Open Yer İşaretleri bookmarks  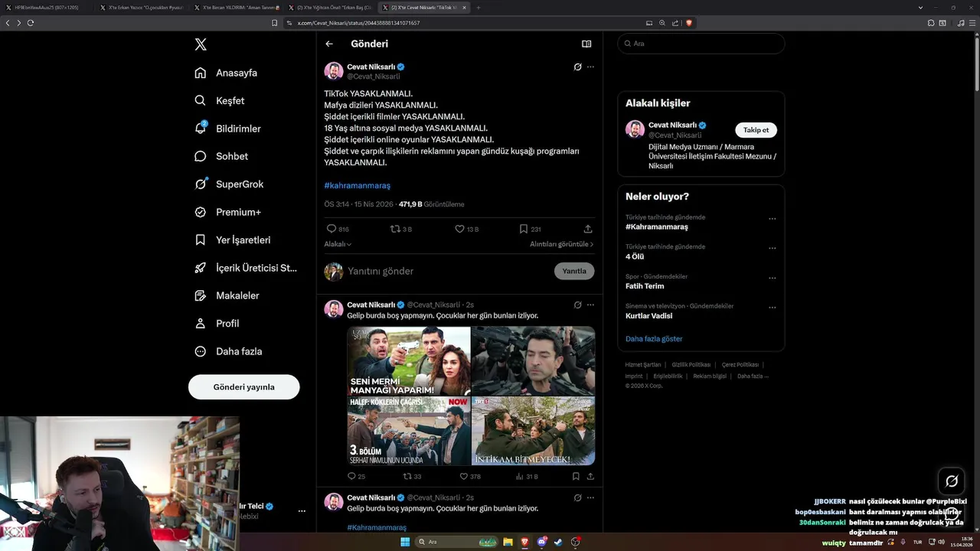tap(232, 240)
